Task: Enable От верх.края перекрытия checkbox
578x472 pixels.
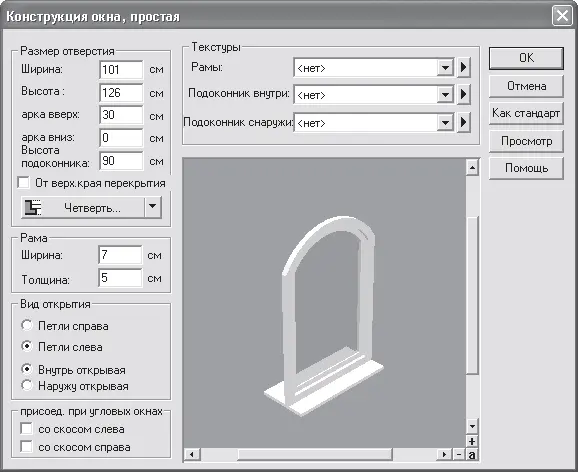Action: (24, 183)
